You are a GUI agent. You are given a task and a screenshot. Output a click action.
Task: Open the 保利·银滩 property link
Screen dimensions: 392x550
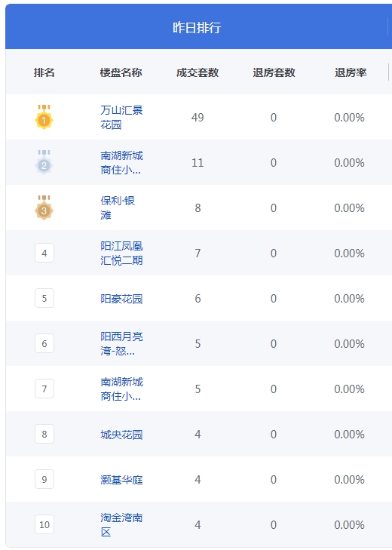click(x=118, y=207)
